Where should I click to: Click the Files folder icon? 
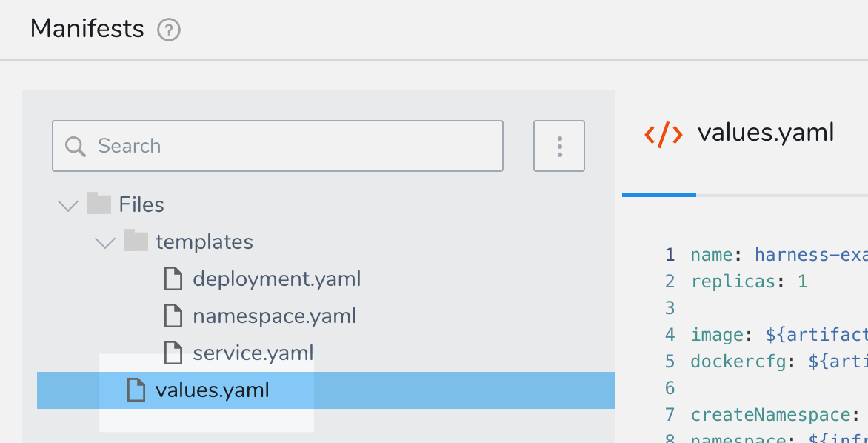click(x=100, y=204)
